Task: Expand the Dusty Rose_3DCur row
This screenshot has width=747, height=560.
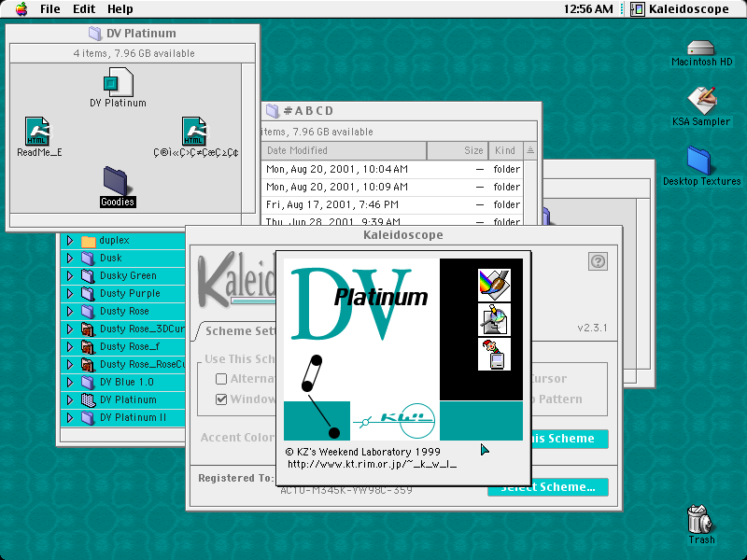Action: pos(70,329)
